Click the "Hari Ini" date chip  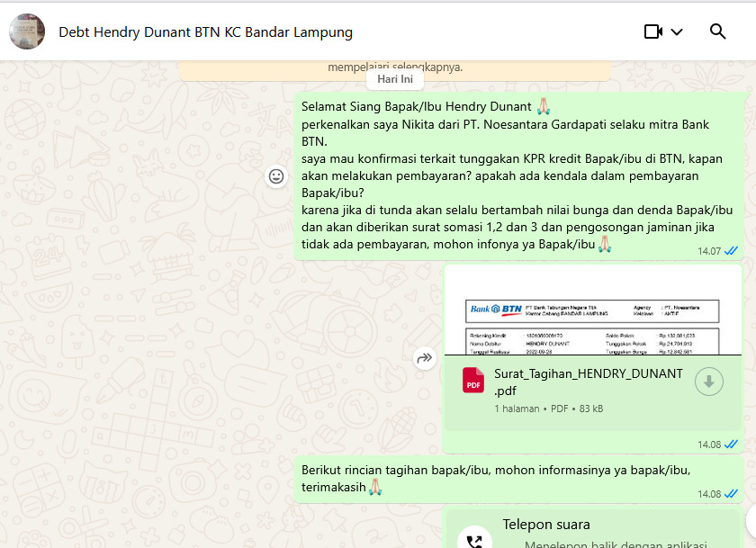click(395, 79)
